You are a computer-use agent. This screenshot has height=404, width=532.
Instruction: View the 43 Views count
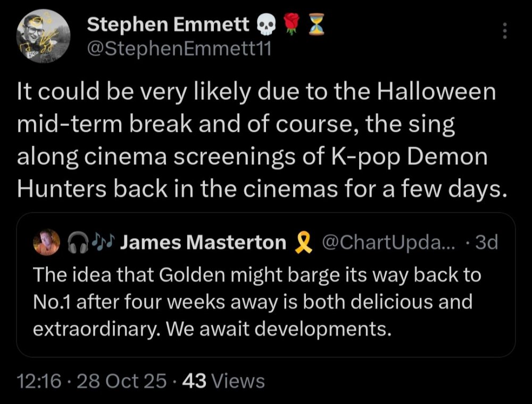point(223,381)
